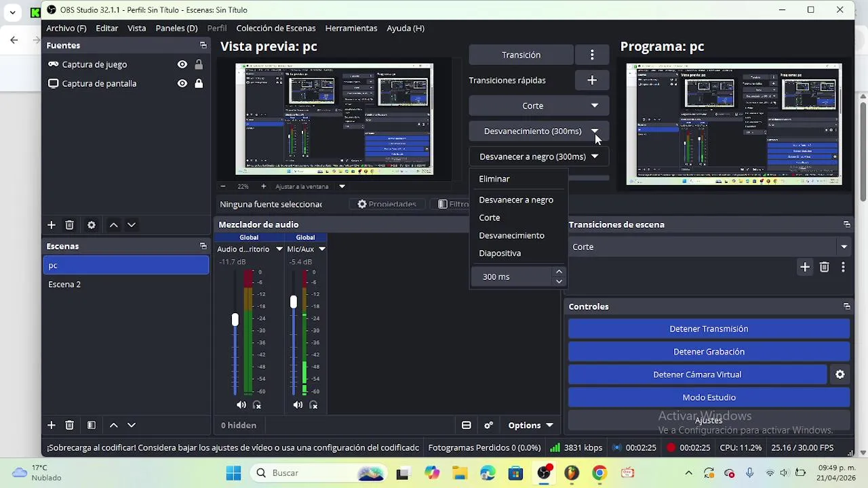Add a quick transition with the plus button
The height and width of the screenshot is (488, 868).
click(x=592, y=80)
